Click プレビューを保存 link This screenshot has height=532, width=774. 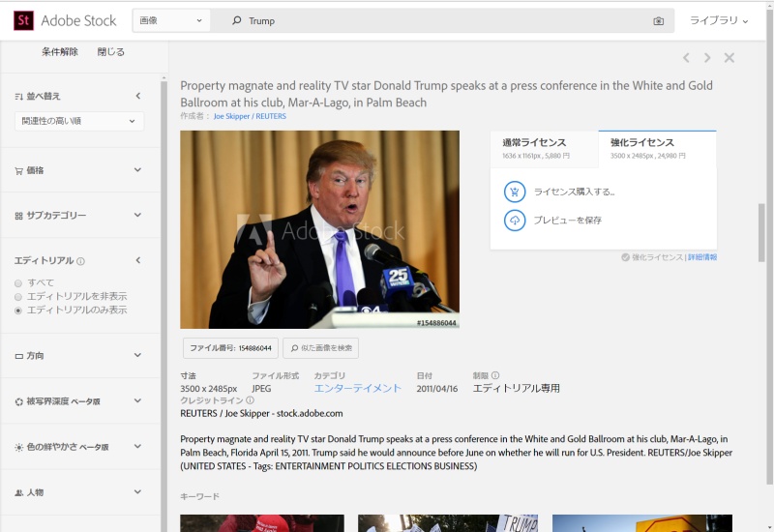coord(568,221)
